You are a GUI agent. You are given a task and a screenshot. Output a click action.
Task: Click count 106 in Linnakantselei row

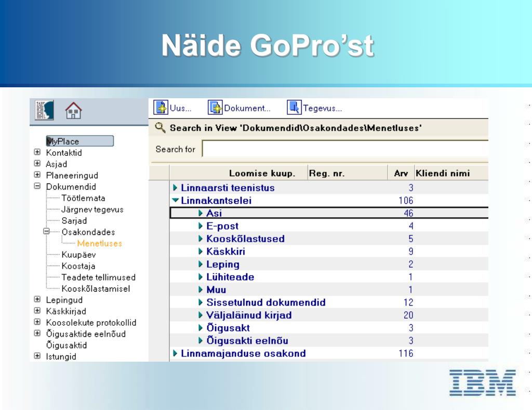(x=406, y=200)
